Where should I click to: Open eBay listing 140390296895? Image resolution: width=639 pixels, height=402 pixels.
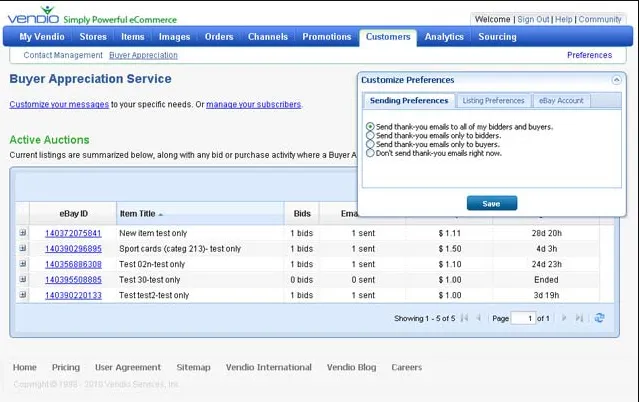point(73,249)
